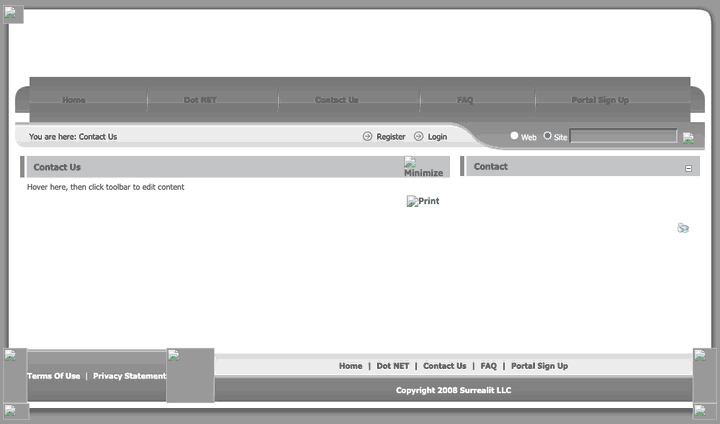This screenshot has height=424, width=720.
Task: Click the 'Hover here, then click toolbar' text
Action: (x=106, y=187)
